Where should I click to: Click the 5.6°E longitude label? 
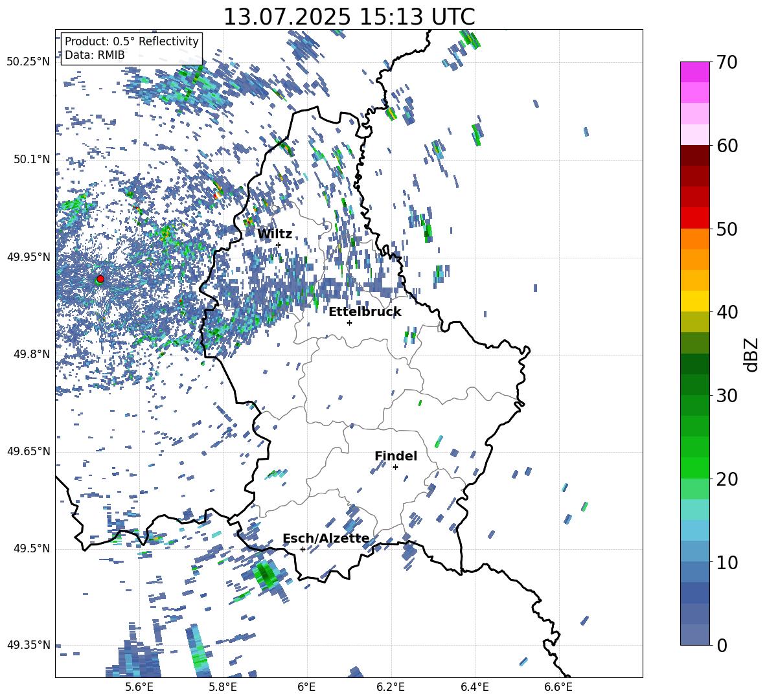(x=139, y=687)
